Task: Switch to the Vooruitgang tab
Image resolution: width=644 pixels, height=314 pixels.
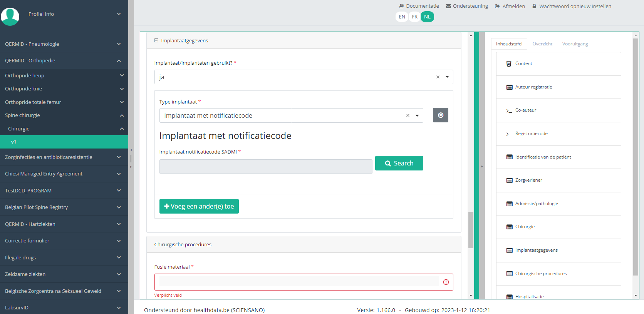Action: (x=575, y=44)
